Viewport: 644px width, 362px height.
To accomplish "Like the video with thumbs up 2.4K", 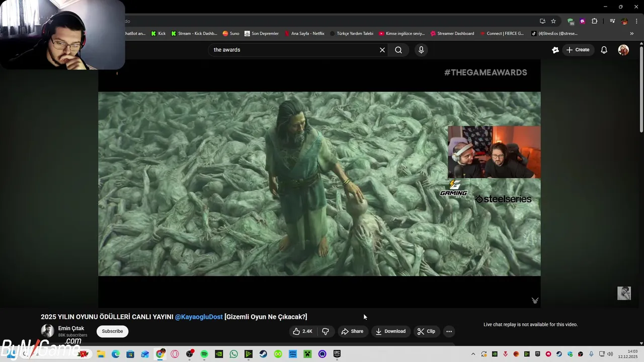I will point(303,331).
